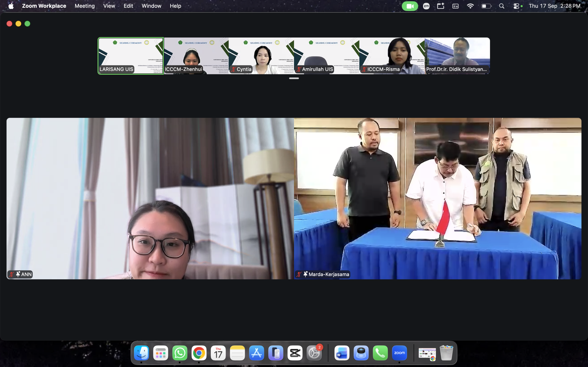
Task: Open the Zoom menu bar extra icon
Action: (426, 6)
